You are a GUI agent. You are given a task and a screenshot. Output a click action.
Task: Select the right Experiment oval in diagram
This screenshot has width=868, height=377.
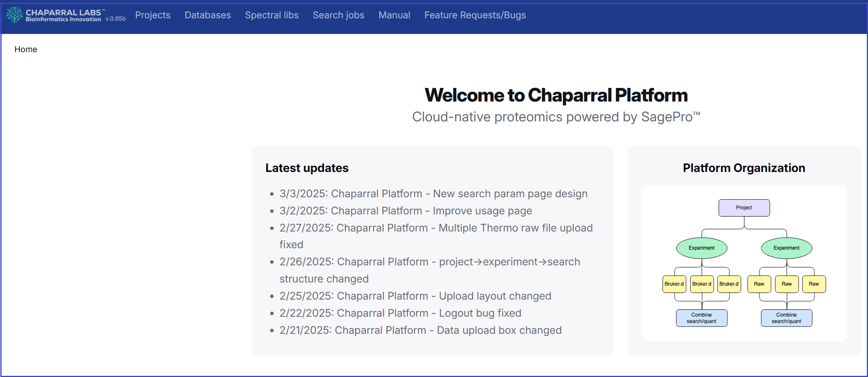pos(786,248)
